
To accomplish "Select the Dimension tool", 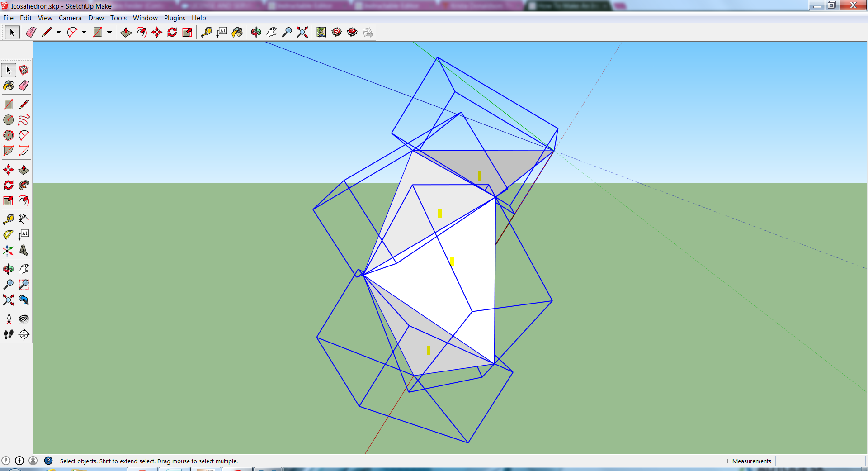I will (x=24, y=219).
